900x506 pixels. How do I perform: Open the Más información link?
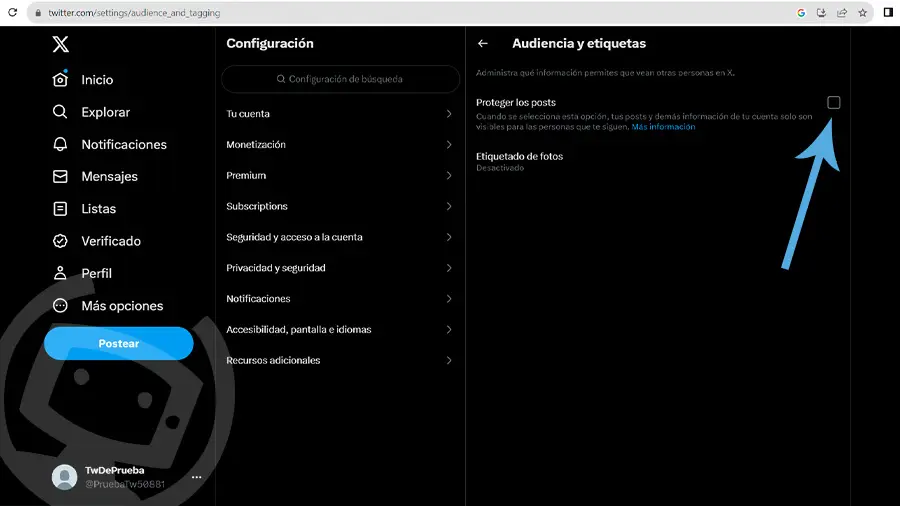[663, 127]
